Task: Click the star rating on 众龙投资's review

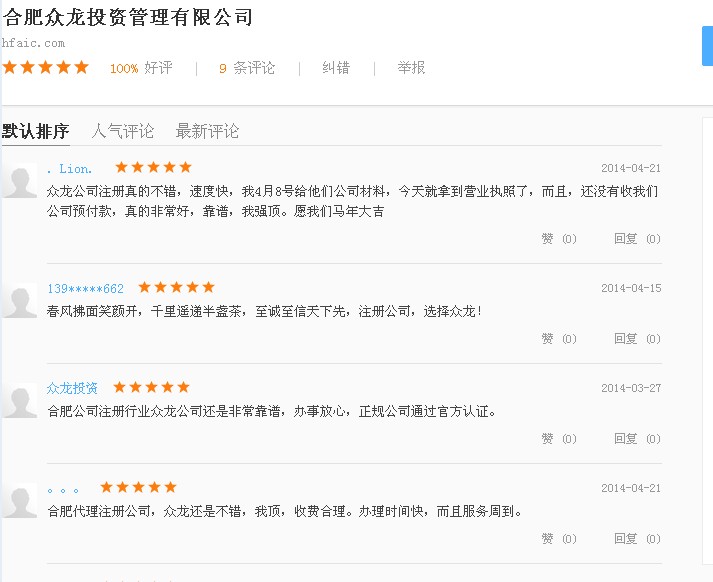Action: pos(151,388)
